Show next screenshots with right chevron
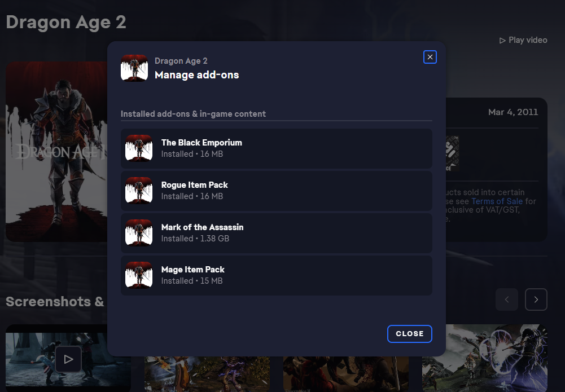The width and height of the screenshot is (565, 392). tap(536, 299)
